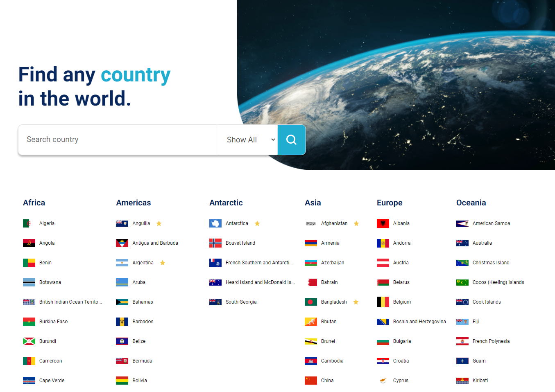Click the Argentina flag icon
555x392 pixels.
click(122, 263)
